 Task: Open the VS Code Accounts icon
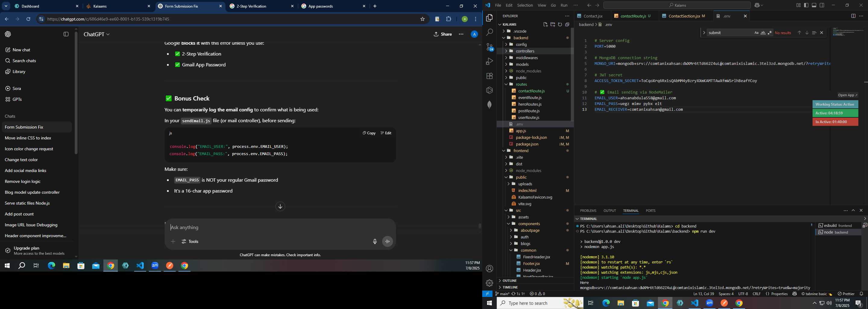tap(489, 269)
